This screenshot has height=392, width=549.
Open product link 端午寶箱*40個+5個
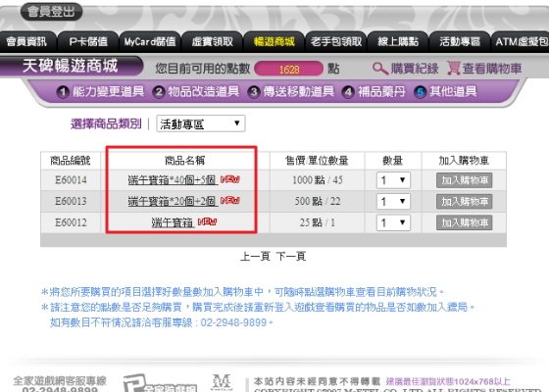(x=172, y=180)
